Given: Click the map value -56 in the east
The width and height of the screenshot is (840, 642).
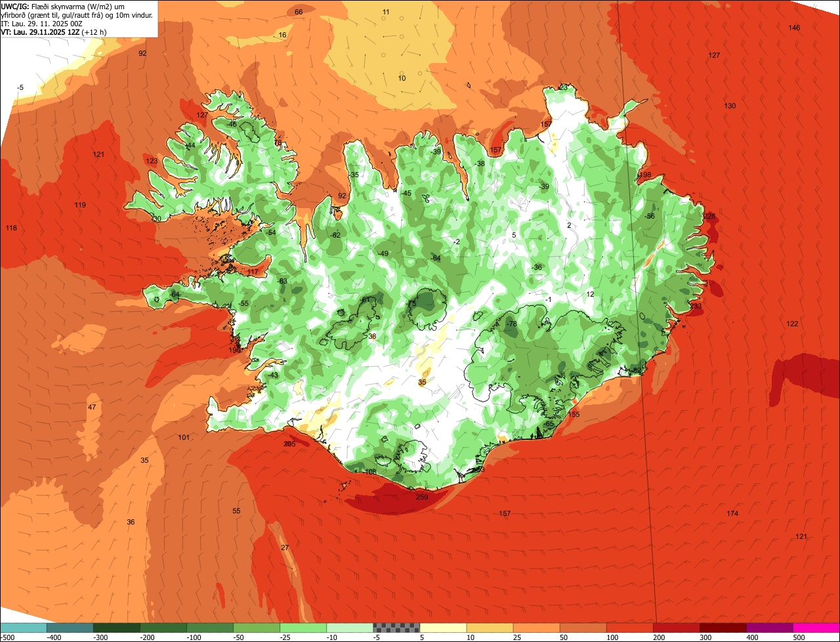Looking at the screenshot, I should pyautogui.click(x=649, y=216).
